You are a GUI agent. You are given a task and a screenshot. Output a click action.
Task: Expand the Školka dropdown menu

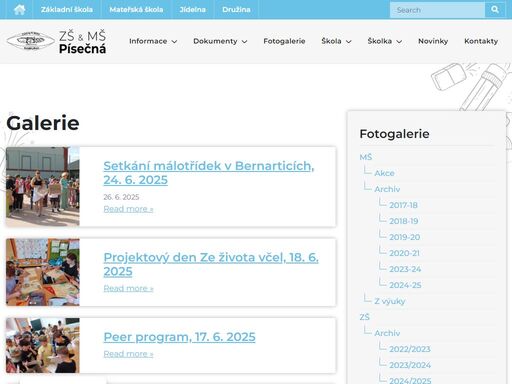pyautogui.click(x=385, y=41)
